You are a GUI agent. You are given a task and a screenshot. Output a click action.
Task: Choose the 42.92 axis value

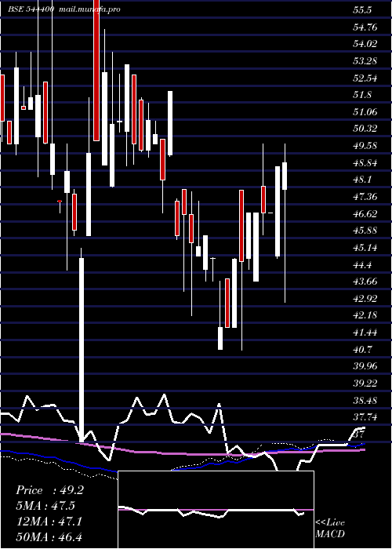[x=365, y=299]
